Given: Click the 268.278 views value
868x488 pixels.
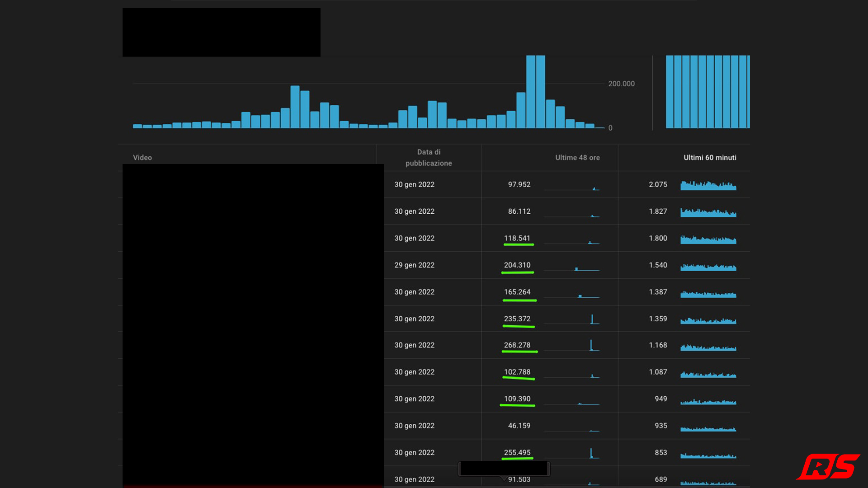Looking at the screenshot, I should 517,345.
